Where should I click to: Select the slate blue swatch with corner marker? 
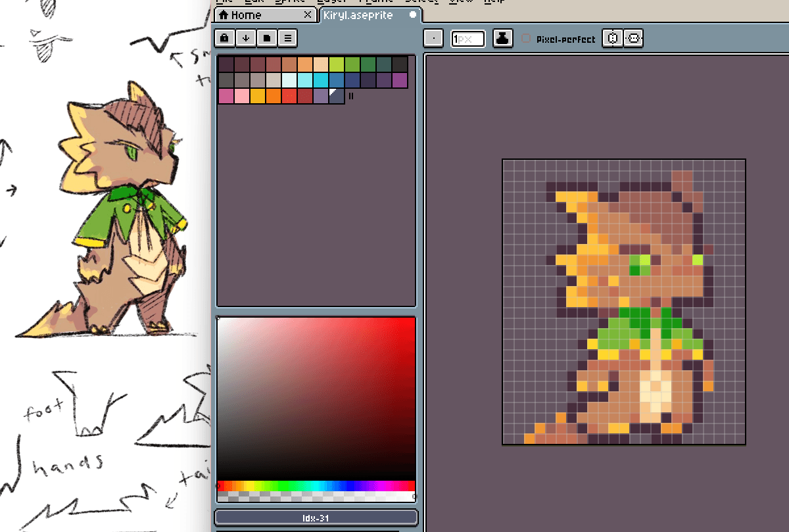point(337,96)
